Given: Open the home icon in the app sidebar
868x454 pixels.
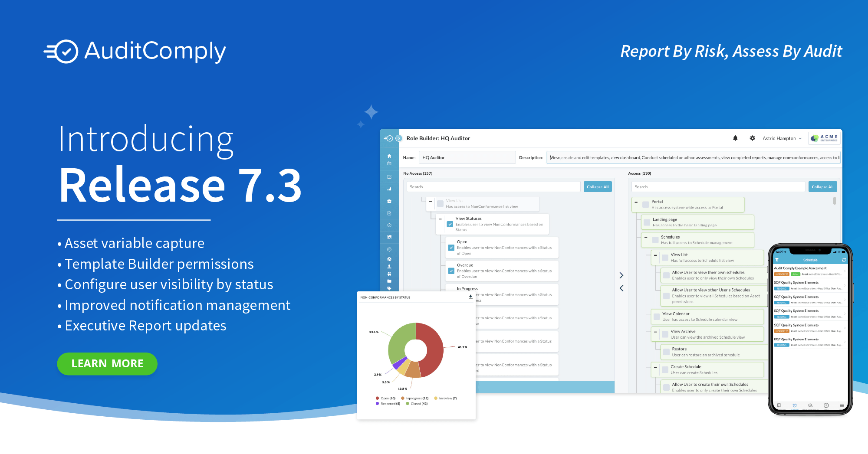Looking at the screenshot, I should pos(389,156).
